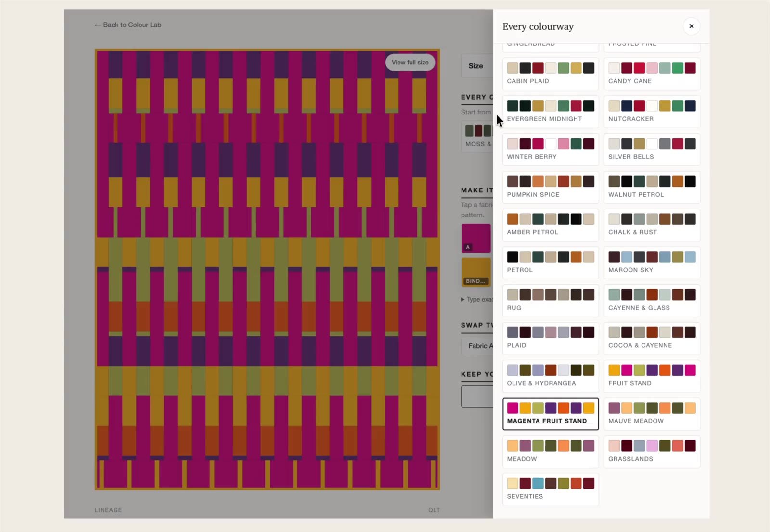
Task: Go back to Colour Lab
Action: pos(128,25)
